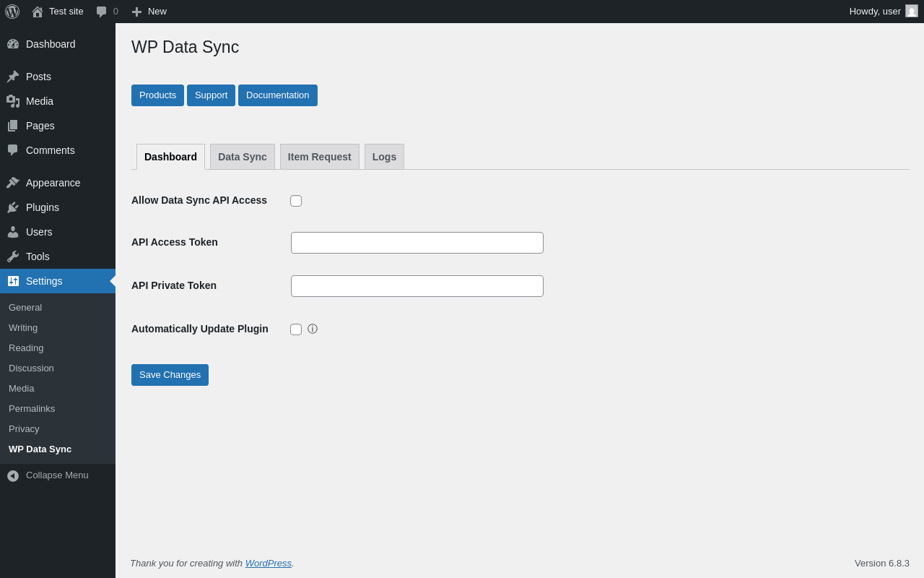Screen dimensions: 924x578
Task: Open the Item Request tab
Action: click(319, 157)
